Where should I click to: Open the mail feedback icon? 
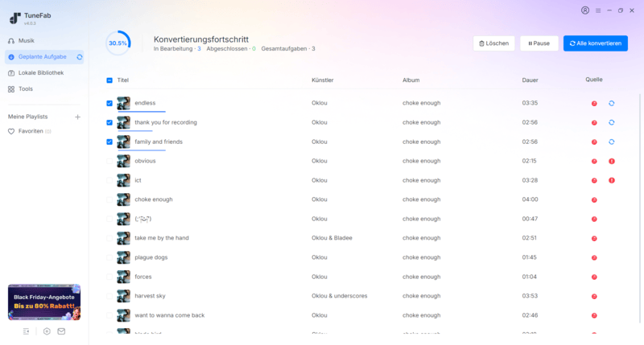61,331
